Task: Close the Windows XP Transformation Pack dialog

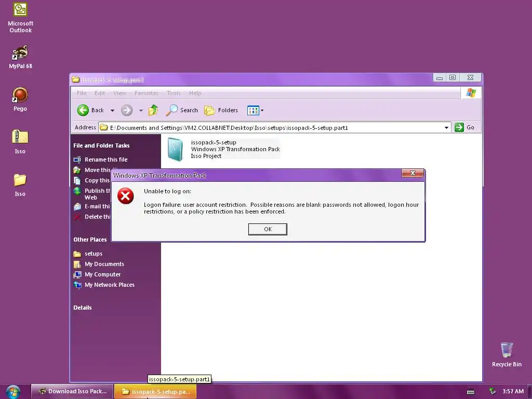Action: click(x=413, y=174)
